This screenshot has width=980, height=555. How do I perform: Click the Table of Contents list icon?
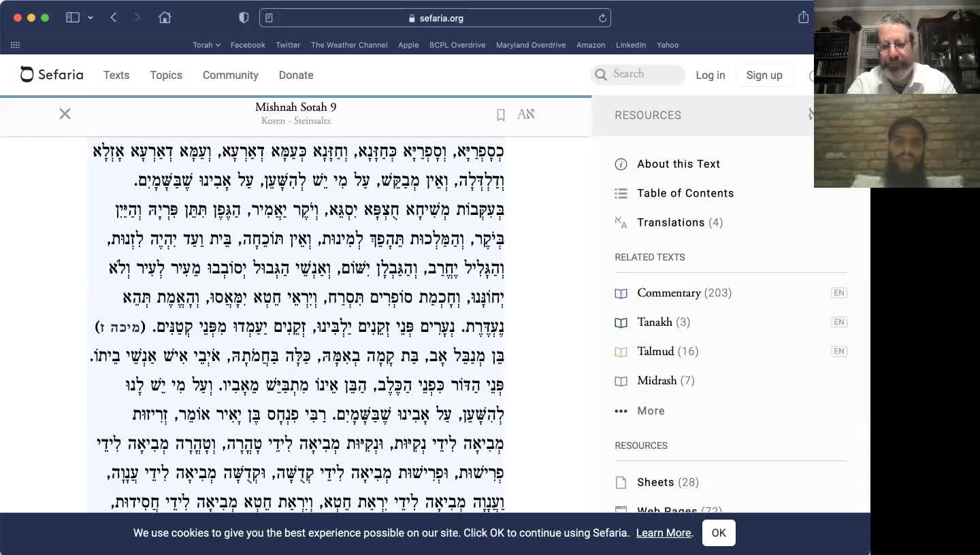(x=621, y=193)
